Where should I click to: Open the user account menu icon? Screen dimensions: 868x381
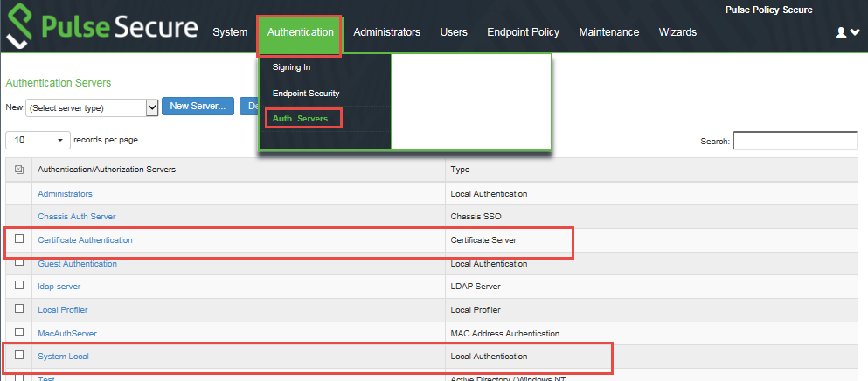pyautogui.click(x=847, y=32)
